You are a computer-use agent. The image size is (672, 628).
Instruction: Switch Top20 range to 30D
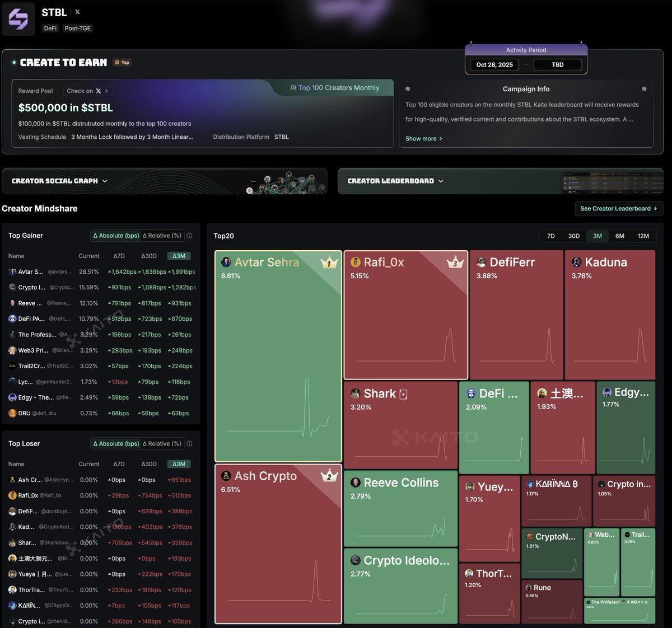point(574,236)
